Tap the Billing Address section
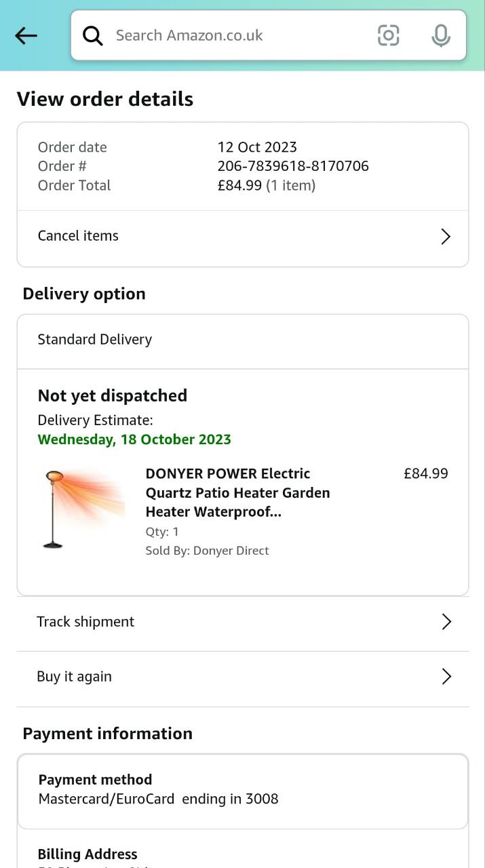Image resolution: width=485 pixels, height=868 pixels. 88,854
